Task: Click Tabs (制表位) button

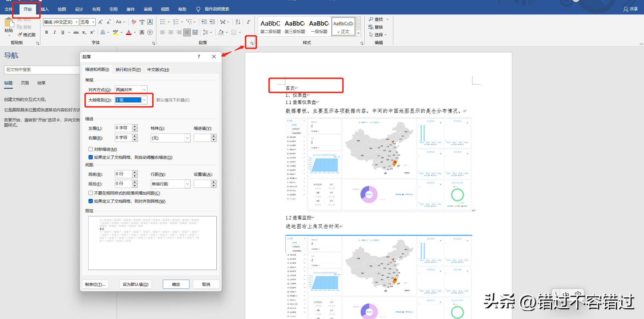Action: coord(95,284)
